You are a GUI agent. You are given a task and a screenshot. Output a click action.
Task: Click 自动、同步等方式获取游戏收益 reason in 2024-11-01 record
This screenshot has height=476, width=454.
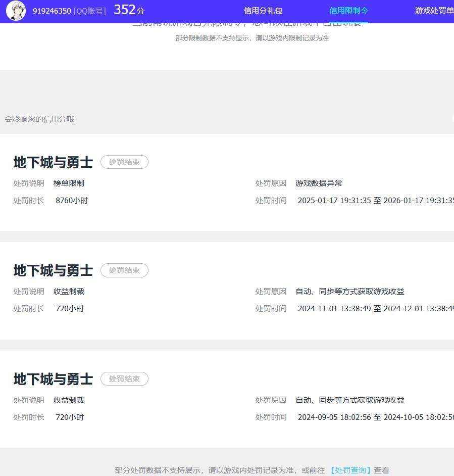pos(350,292)
